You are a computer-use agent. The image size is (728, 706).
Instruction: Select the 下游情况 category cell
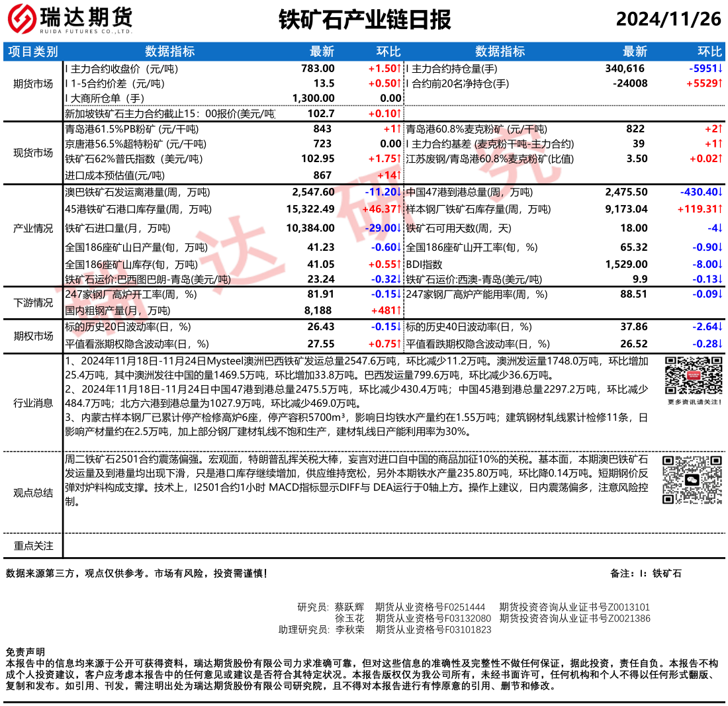tap(33, 302)
